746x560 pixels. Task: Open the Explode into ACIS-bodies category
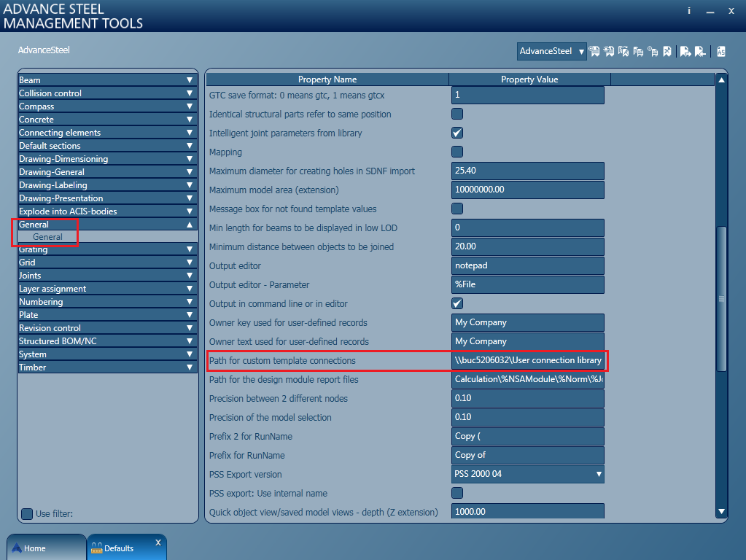tap(107, 211)
